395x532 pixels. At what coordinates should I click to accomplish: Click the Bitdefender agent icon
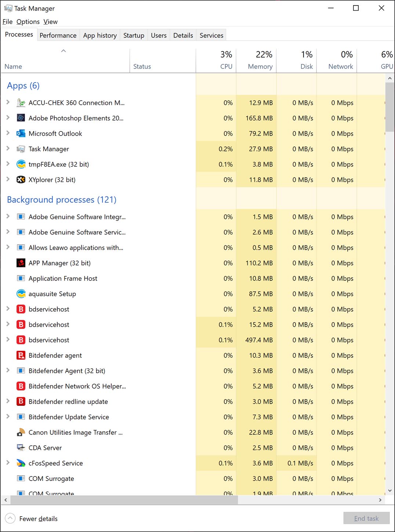(21, 355)
